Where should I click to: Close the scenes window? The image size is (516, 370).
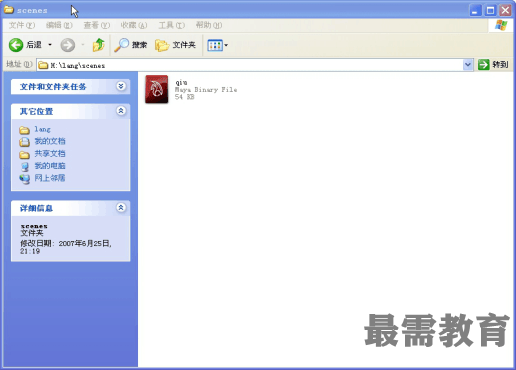click(x=505, y=11)
